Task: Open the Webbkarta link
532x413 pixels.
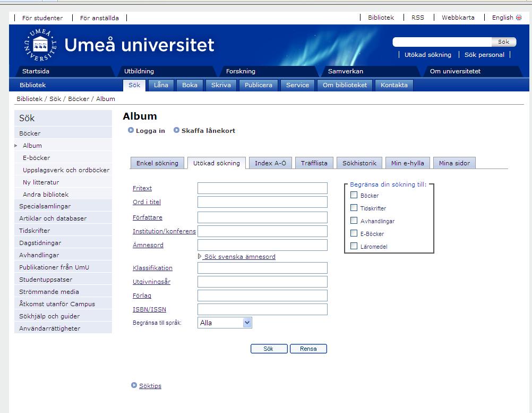Action: [x=458, y=18]
